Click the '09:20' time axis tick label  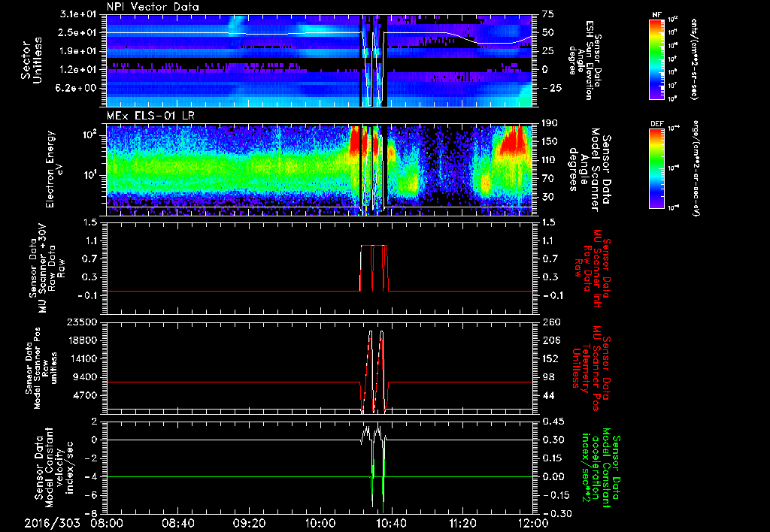click(249, 523)
